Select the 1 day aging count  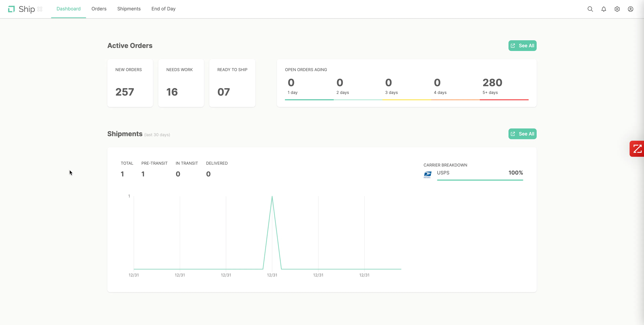click(291, 83)
